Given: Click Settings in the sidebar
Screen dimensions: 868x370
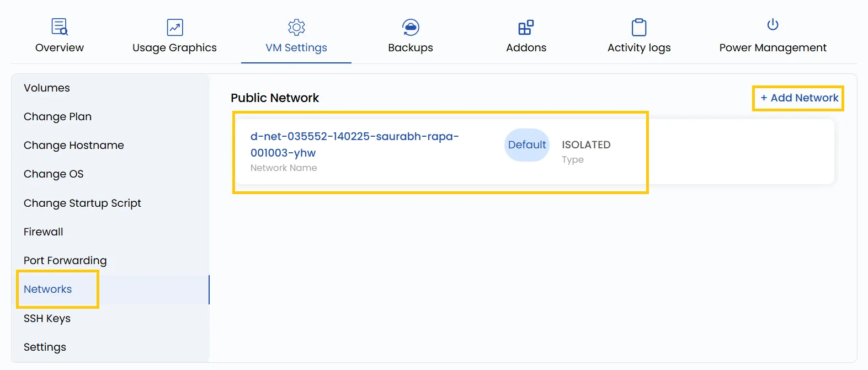Looking at the screenshot, I should click(x=45, y=347).
